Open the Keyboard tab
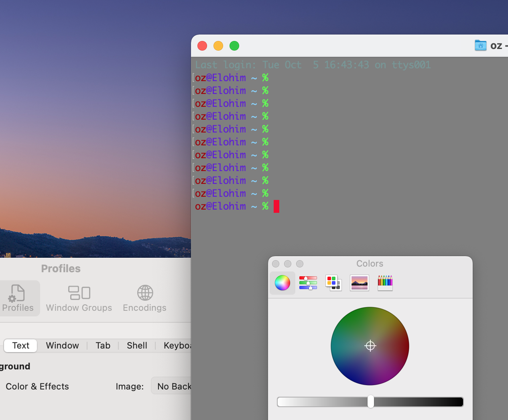The width and height of the screenshot is (508, 420). tap(177, 345)
